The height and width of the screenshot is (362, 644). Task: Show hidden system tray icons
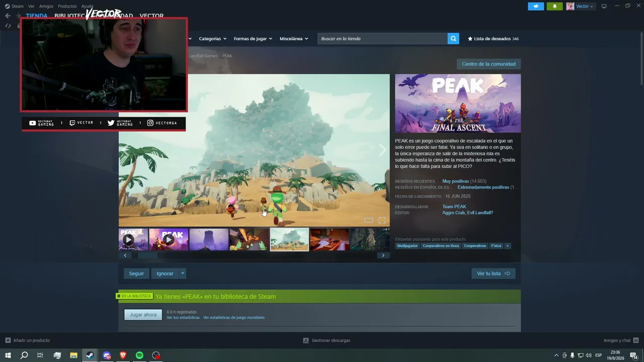click(x=556, y=355)
